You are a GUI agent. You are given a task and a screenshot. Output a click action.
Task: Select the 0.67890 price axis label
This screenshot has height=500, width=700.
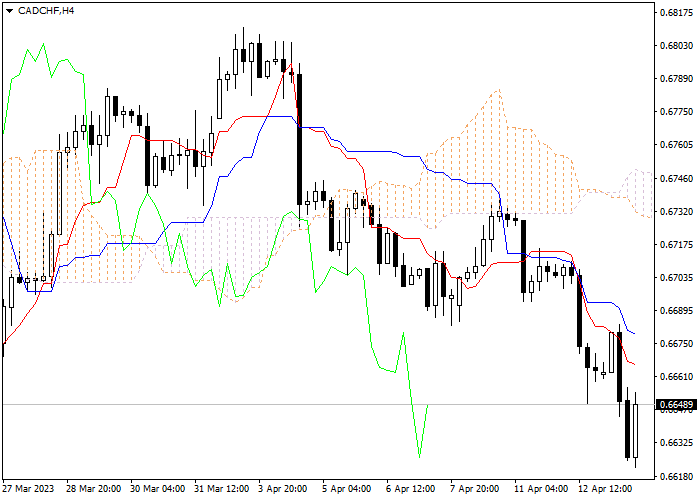677,79
